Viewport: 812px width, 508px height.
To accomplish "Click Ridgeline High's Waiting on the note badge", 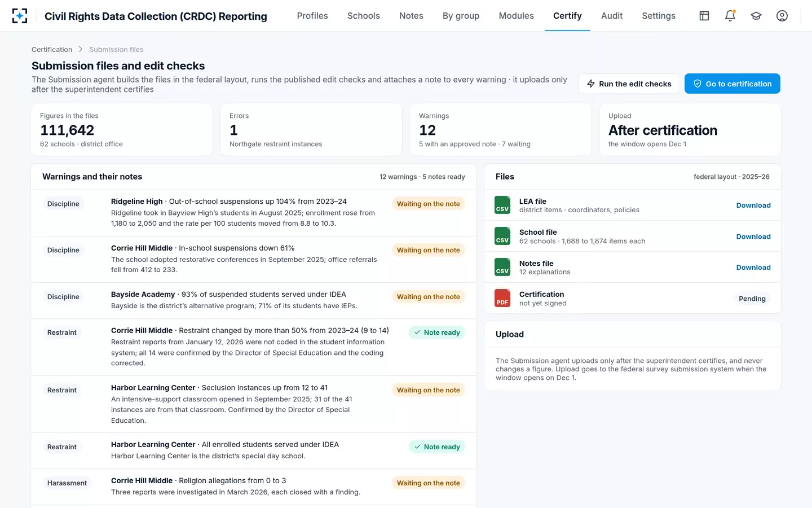I will point(429,204).
